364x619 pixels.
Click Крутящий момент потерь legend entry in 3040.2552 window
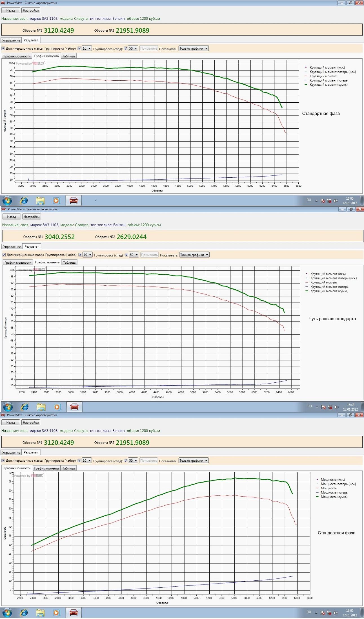tap(327, 287)
